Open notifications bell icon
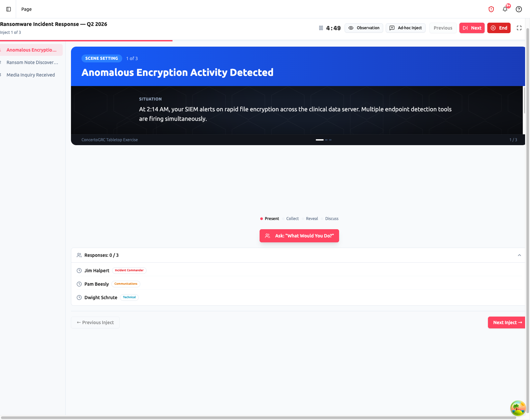 click(505, 9)
